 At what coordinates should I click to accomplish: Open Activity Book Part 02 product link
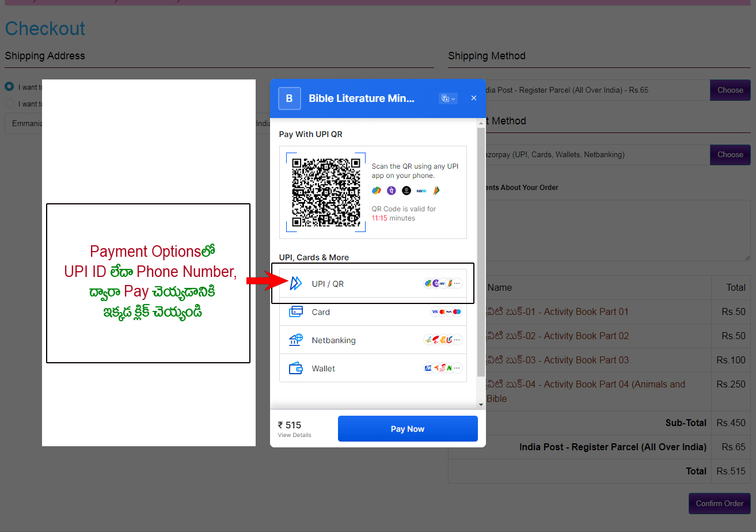point(557,336)
